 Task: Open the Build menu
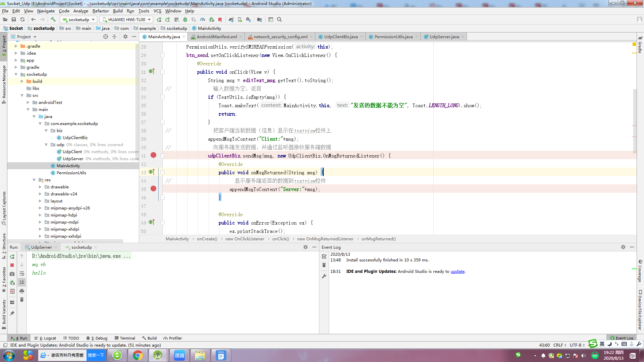click(x=118, y=11)
